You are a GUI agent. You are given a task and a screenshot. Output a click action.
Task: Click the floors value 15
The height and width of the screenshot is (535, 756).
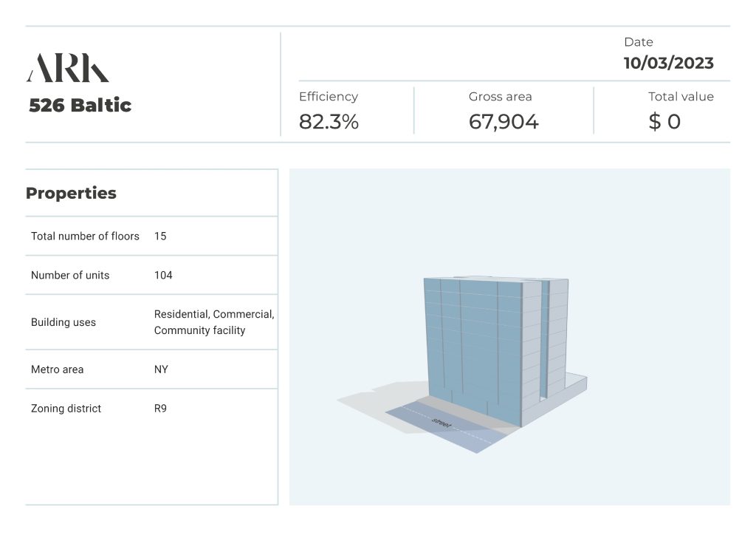point(160,236)
